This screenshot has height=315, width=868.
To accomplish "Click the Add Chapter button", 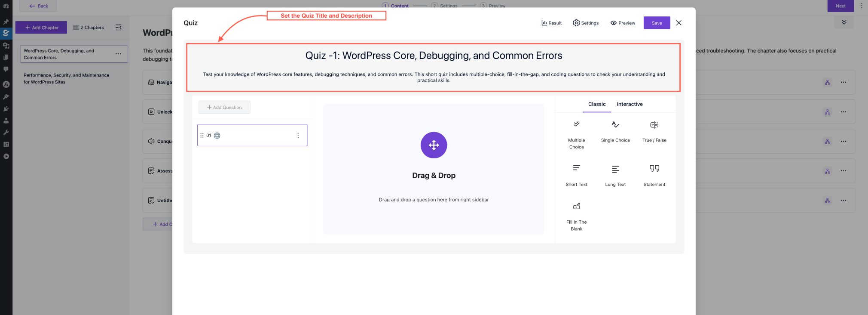I will pos(41,28).
